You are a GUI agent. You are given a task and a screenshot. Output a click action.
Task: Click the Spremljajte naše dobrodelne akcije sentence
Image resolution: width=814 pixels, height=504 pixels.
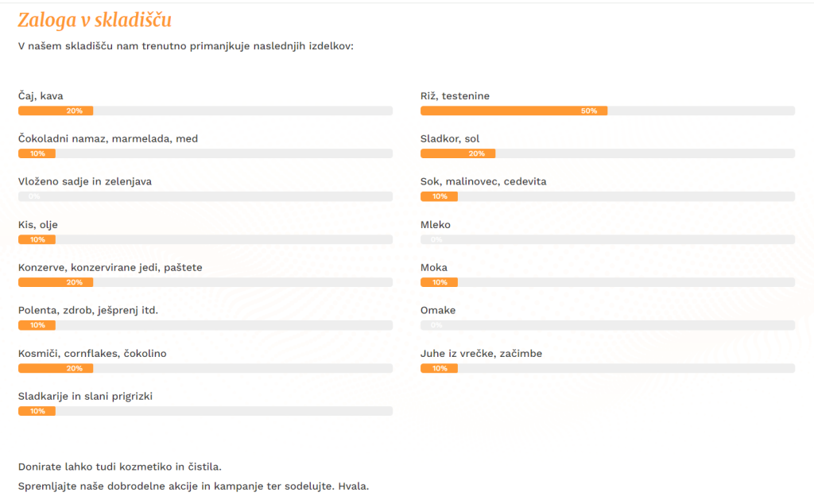tap(194, 487)
